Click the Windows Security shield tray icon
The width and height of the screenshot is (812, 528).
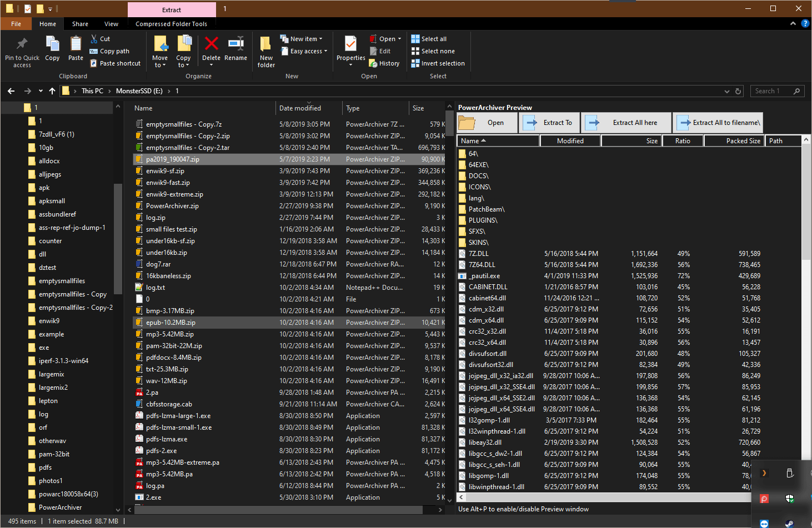(x=789, y=499)
